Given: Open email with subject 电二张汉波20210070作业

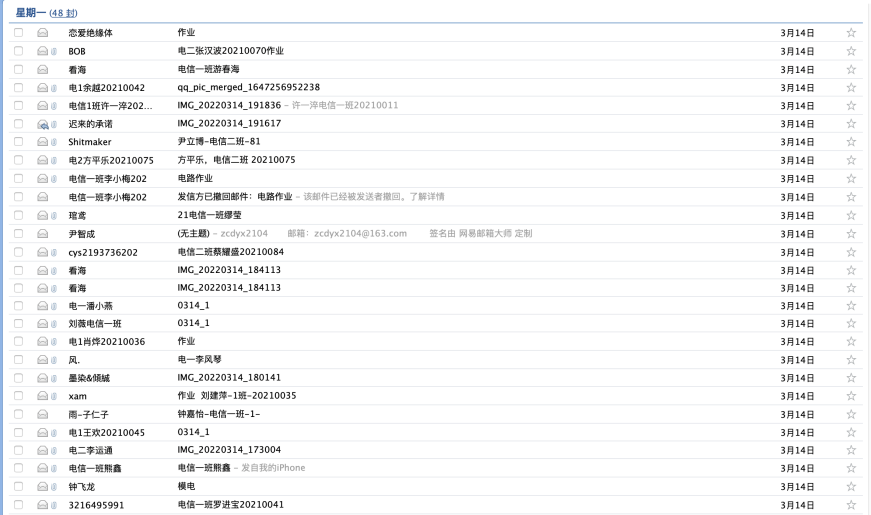Looking at the screenshot, I should [x=230, y=51].
